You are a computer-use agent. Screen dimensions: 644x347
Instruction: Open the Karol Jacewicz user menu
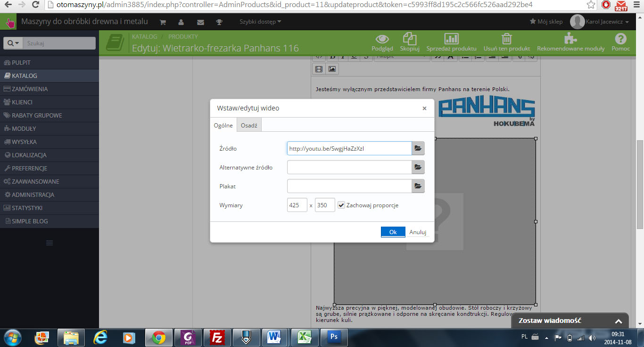point(600,22)
